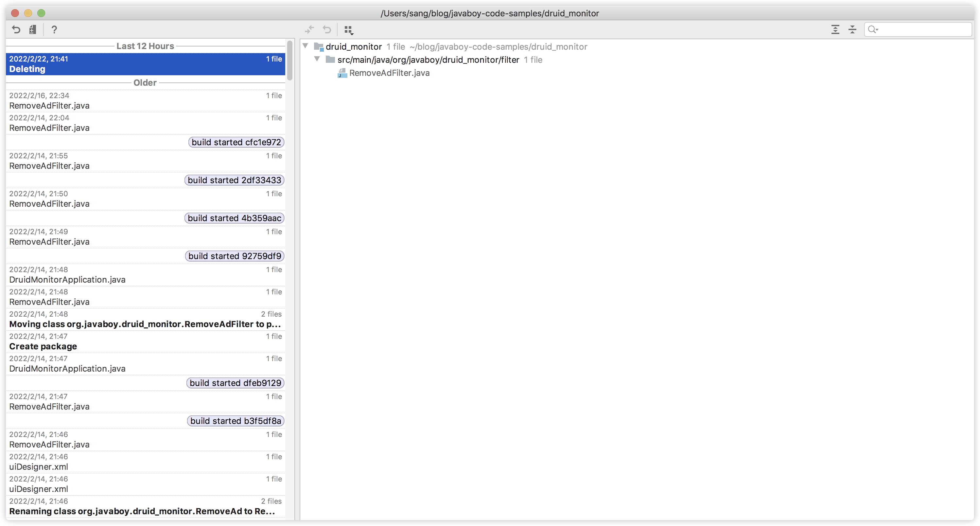Collapse the src/main/java filter folder node
This screenshot has width=980, height=526.
coord(317,59)
